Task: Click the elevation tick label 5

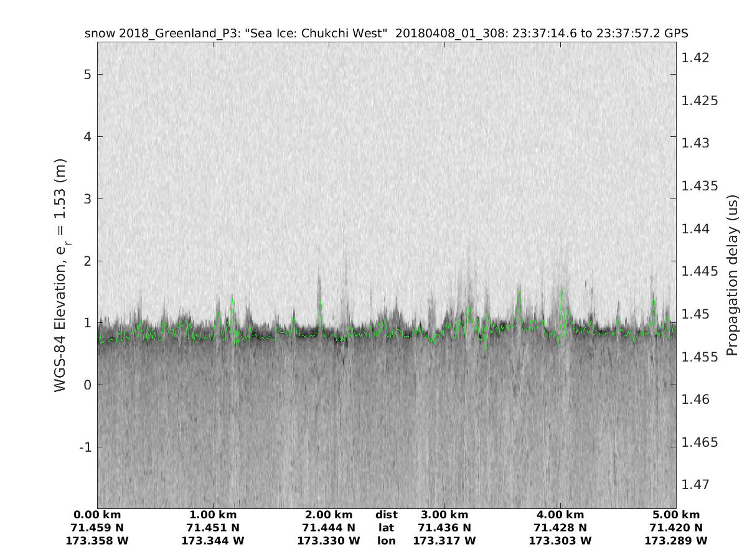Action: coord(88,74)
